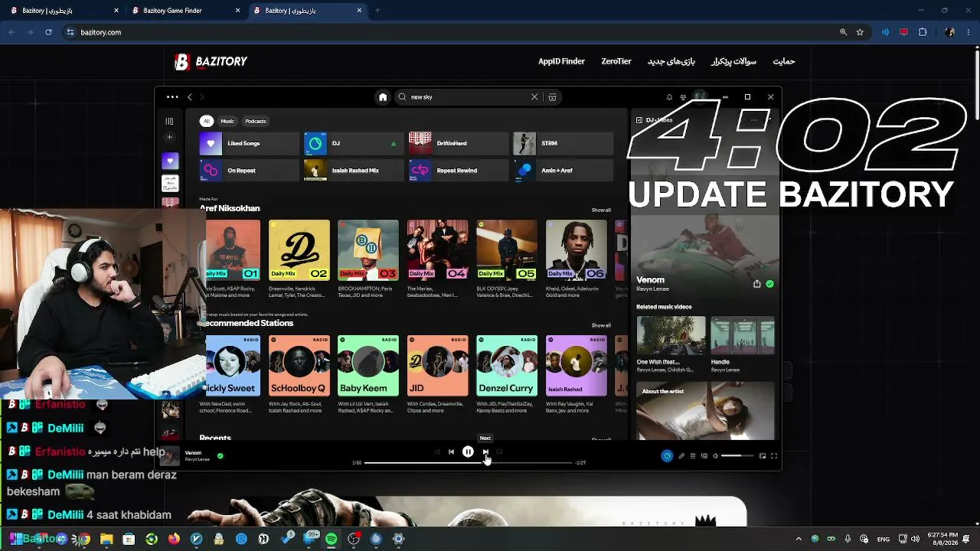The width and height of the screenshot is (980, 551).
Task: Open Daily Mix 01 cover
Action: (x=233, y=250)
